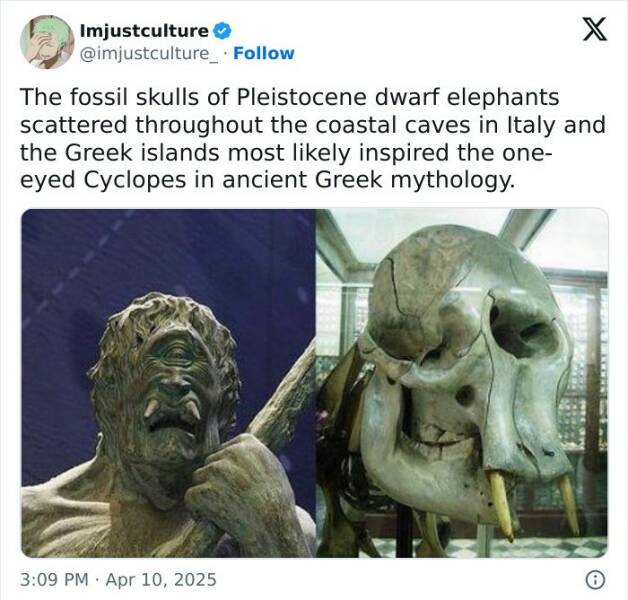Click the word Italy in tweet
The height and width of the screenshot is (600, 628).
pos(531,125)
